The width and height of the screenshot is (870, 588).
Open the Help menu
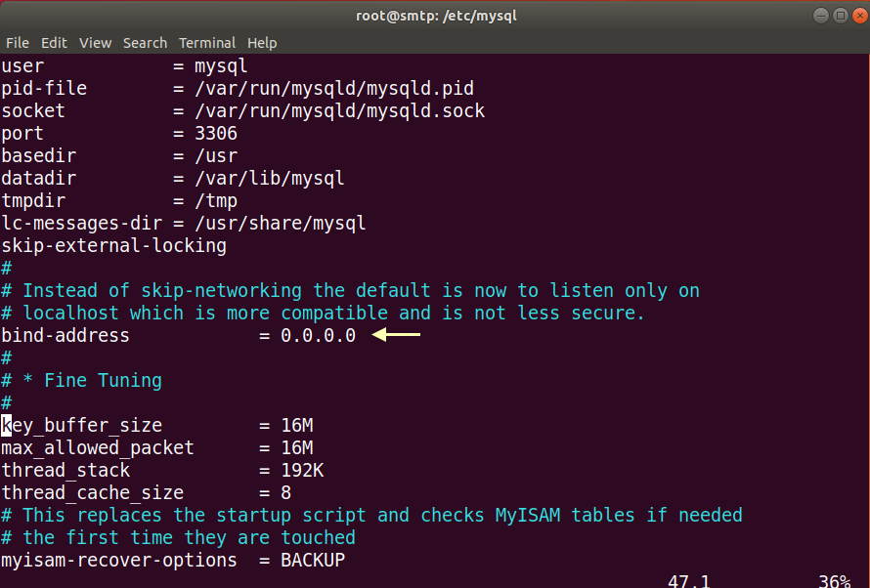point(262,43)
